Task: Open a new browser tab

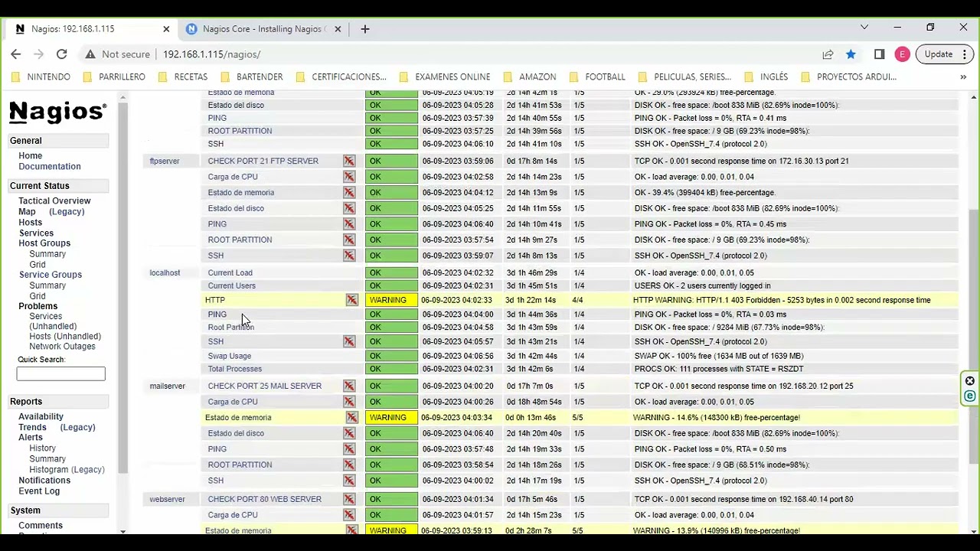Action: (x=365, y=29)
